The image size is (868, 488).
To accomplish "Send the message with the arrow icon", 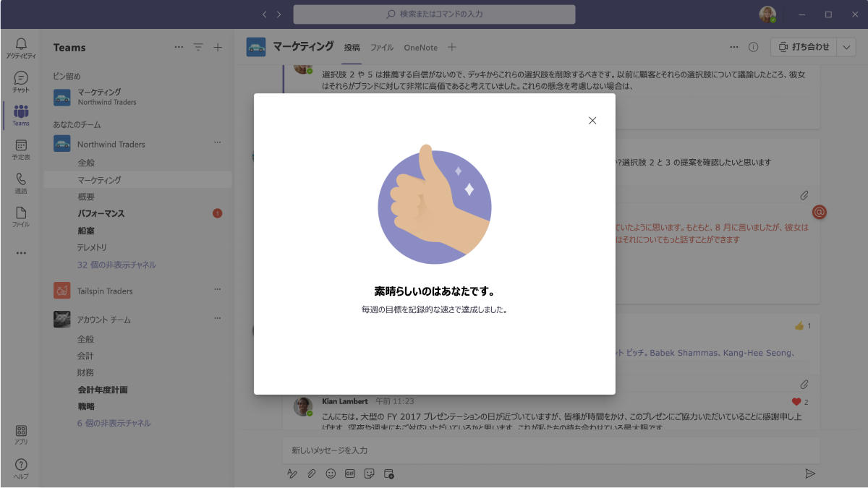I will coord(810,474).
